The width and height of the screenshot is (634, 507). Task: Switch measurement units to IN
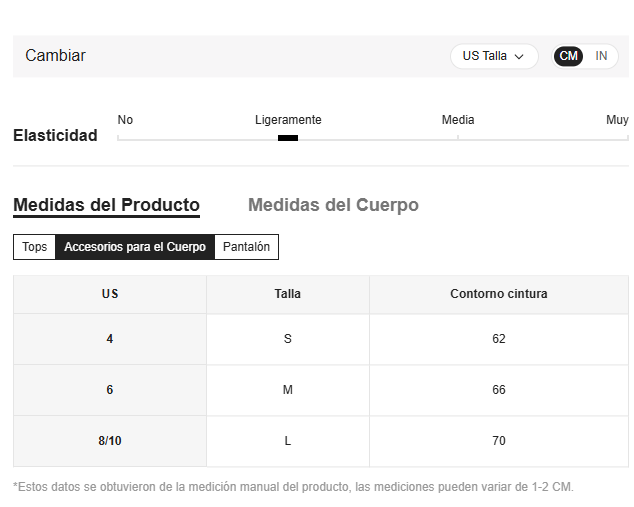(x=601, y=56)
